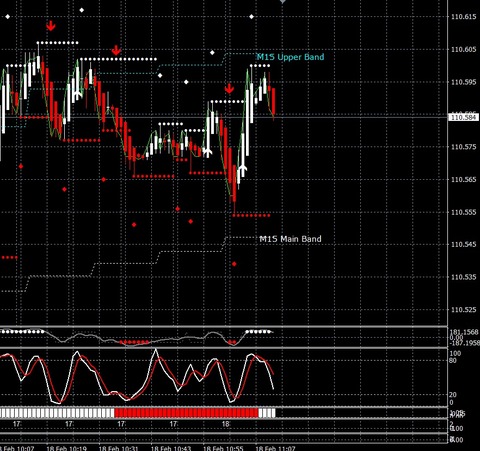Click the 18 Feb 10:19 time label
This screenshot has height=451, width=480.
pyautogui.click(x=66, y=448)
